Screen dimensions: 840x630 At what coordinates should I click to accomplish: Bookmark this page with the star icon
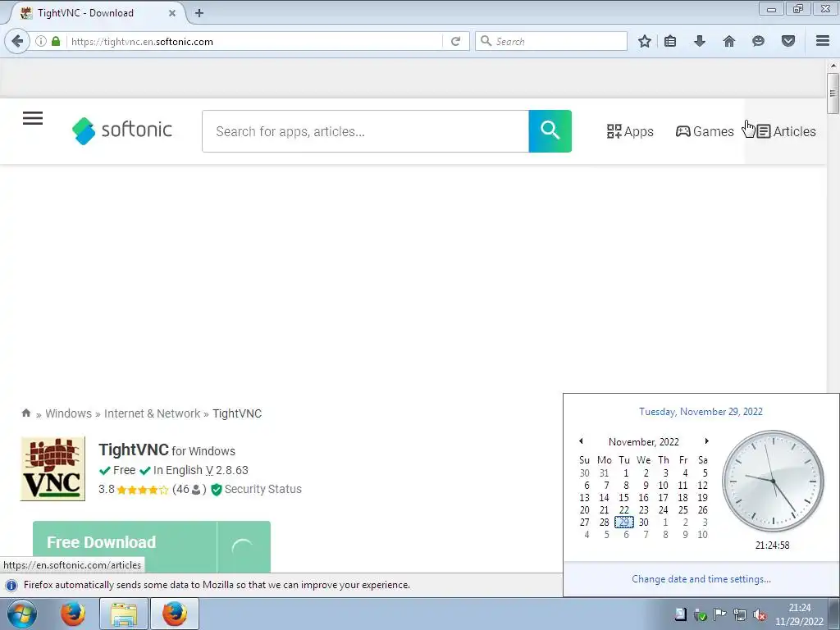coord(645,41)
